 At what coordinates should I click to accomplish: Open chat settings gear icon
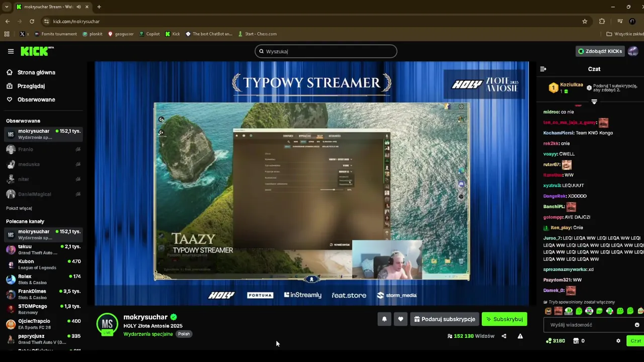[x=618, y=341]
